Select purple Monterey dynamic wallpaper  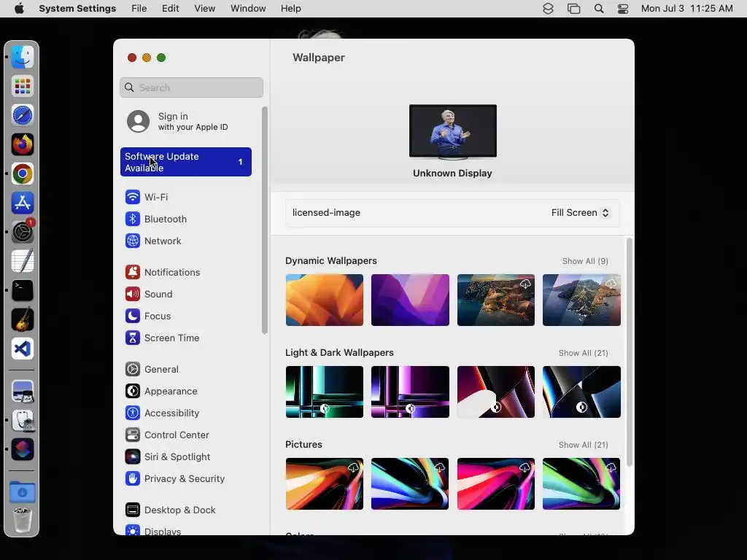[x=410, y=300]
